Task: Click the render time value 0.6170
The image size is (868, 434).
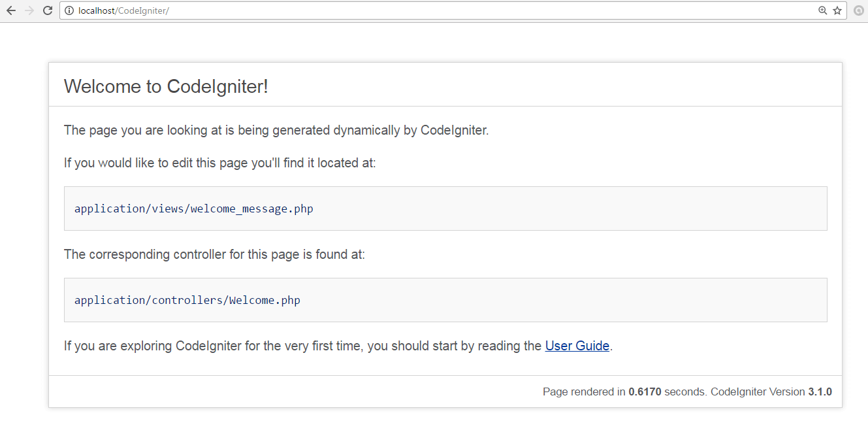Action: [x=645, y=392]
